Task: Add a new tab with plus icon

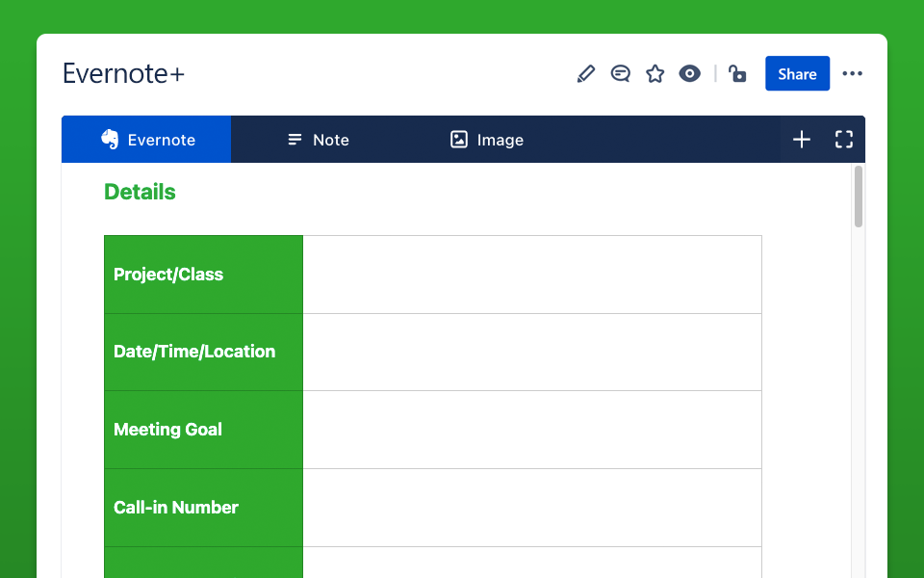Action: tap(802, 140)
